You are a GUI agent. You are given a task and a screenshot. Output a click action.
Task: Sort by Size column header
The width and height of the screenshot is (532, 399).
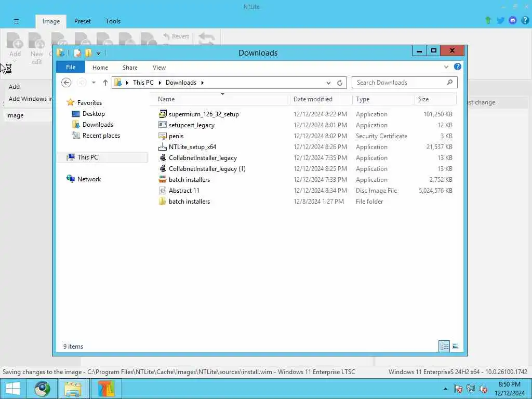[x=436, y=99]
